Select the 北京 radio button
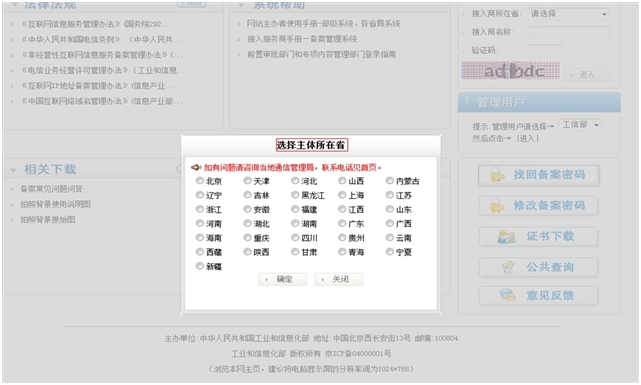This screenshot has width=641, height=385. coord(199,180)
